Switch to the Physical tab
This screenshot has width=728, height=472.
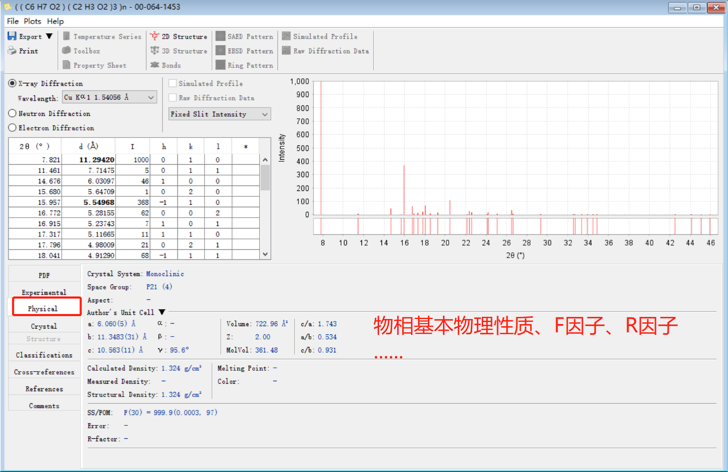coord(43,309)
